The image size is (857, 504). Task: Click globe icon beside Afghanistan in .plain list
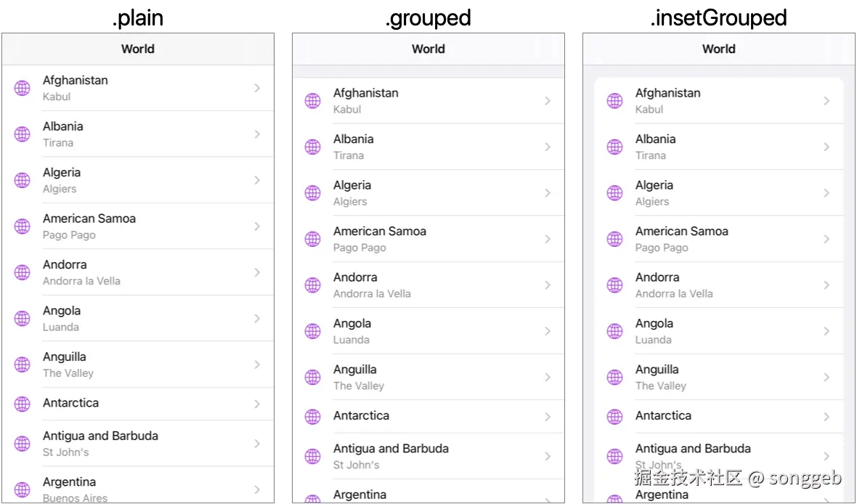[23, 88]
